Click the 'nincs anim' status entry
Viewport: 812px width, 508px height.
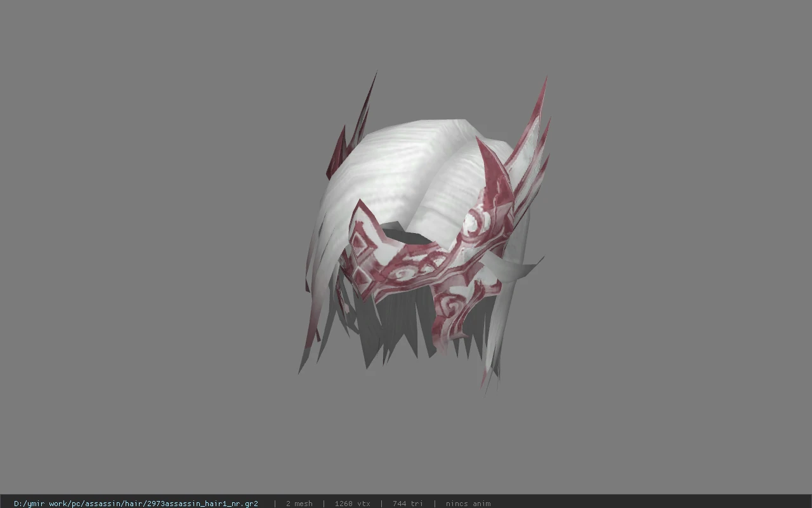pyautogui.click(x=468, y=504)
